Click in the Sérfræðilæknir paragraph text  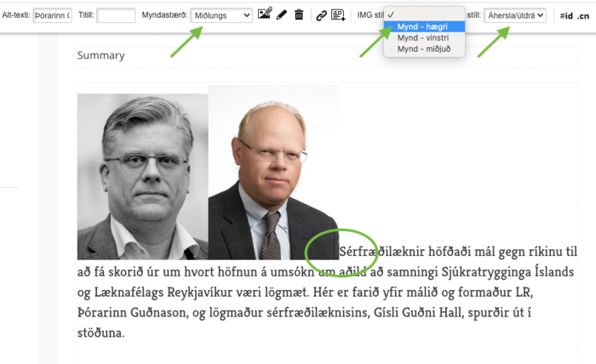(x=327, y=293)
